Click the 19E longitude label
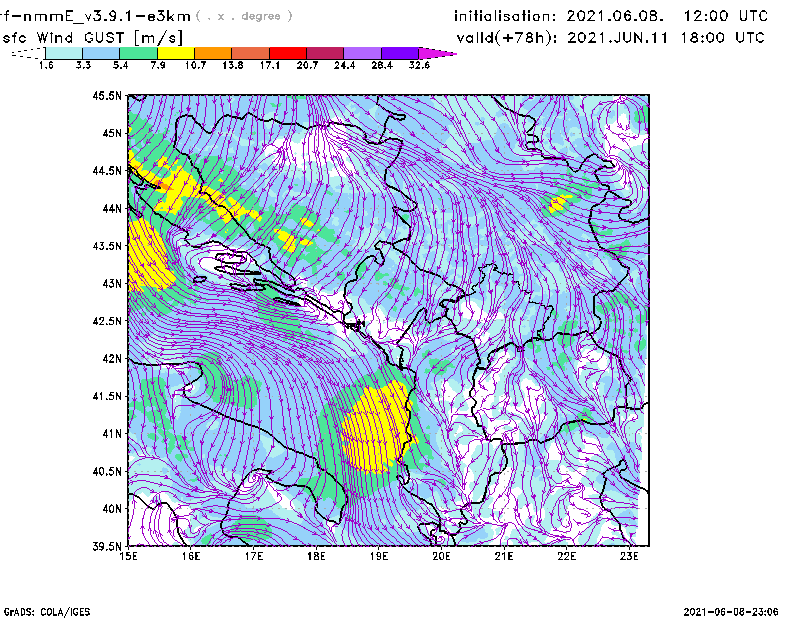 pyautogui.click(x=379, y=556)
